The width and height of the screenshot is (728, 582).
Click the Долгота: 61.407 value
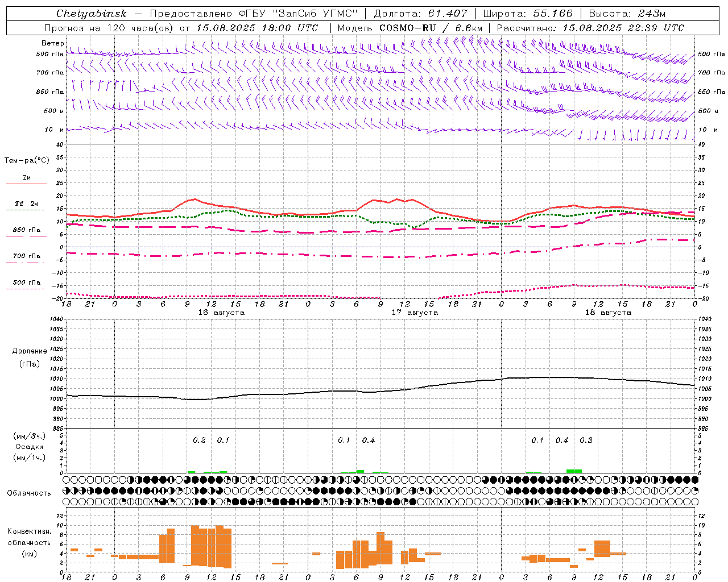coord(421,14)
